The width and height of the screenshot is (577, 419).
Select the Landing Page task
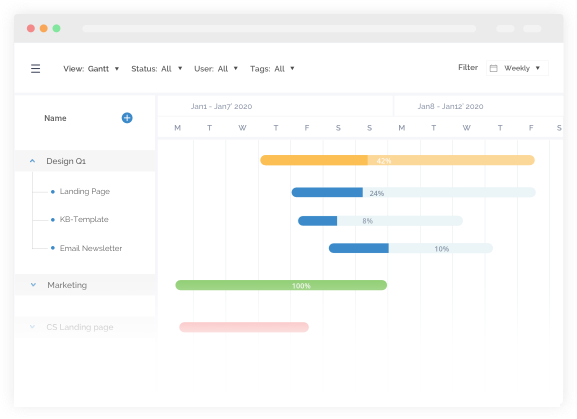click(85, 191)
